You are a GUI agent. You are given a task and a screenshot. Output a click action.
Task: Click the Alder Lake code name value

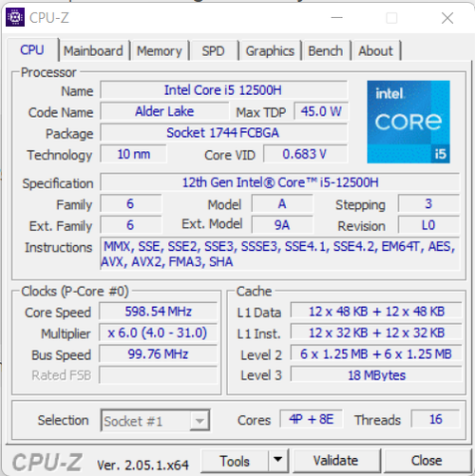[x=164, y=111]
